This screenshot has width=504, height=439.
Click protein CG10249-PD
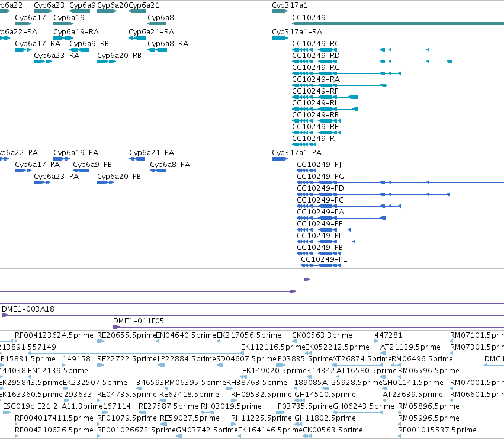tap(320, 188)
